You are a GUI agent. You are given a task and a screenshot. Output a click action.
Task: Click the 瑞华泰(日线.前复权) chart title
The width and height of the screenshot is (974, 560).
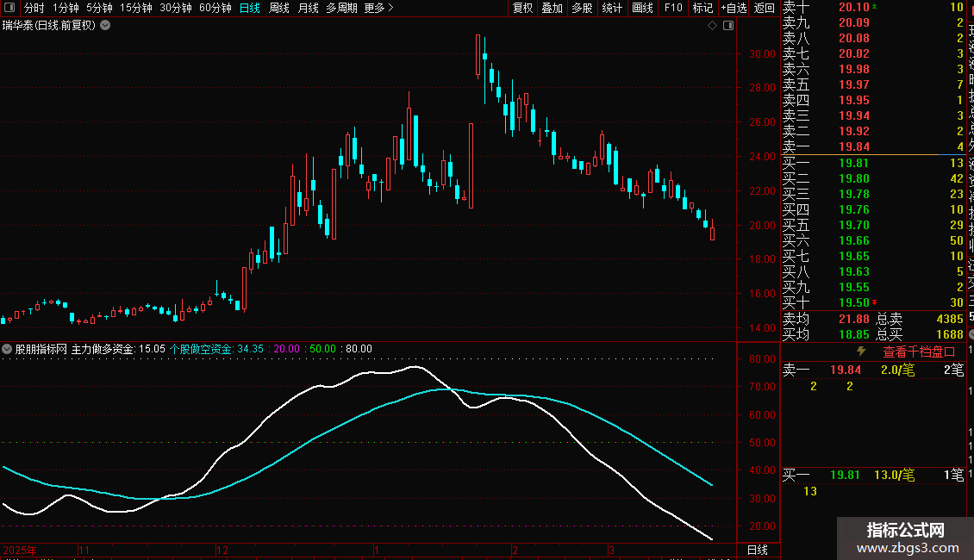(49, 26)
